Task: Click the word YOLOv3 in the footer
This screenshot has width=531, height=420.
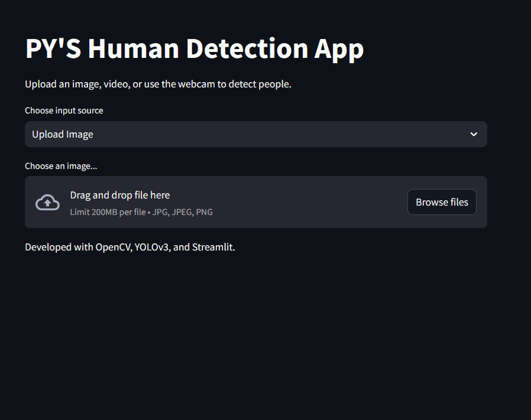Action: [151, 247]
